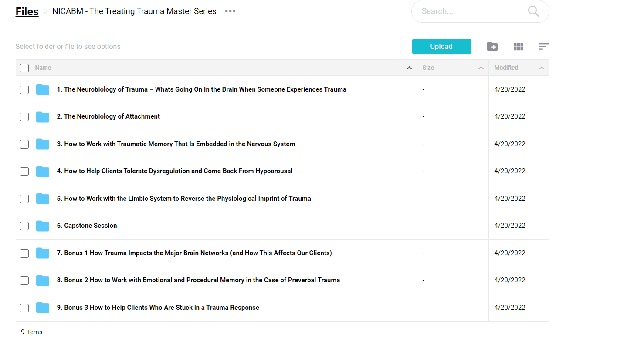644x339 pixels.
Task: Open folder 2. The Neurobiology of Attachment
Action: coord(108,116)
